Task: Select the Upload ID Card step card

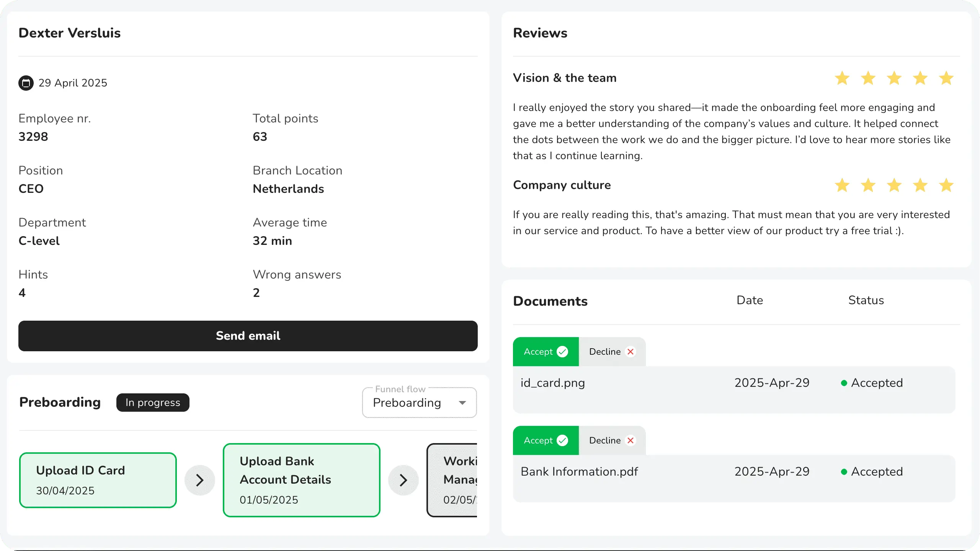Action: tap(98, 480)
